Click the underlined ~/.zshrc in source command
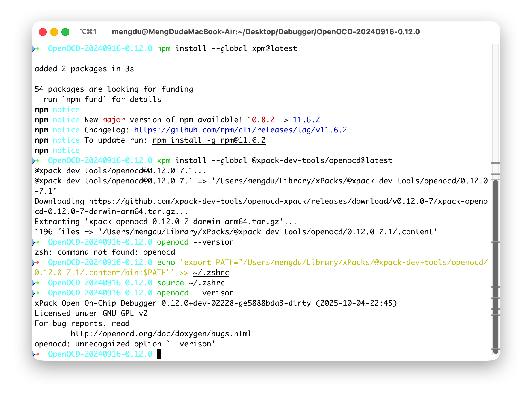This screenshot has height=403, width=532. [x=207, y=283]
